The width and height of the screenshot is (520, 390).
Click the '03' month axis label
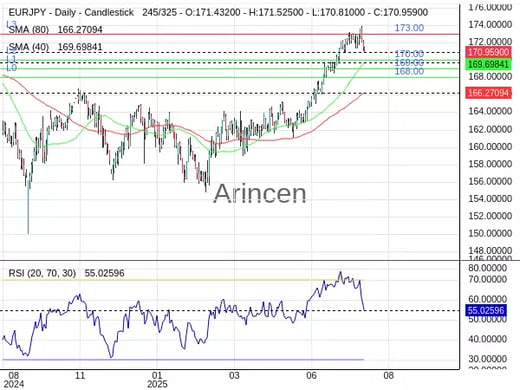click(234, 376)
